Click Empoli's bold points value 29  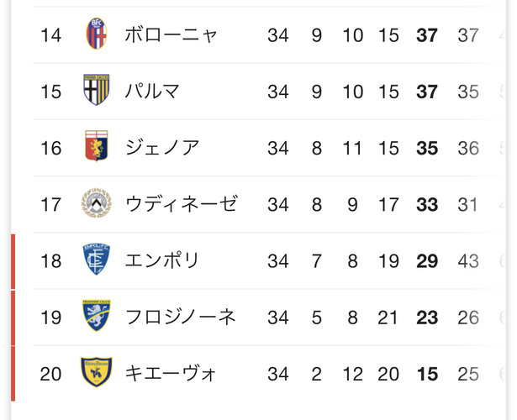[x=427, y=261]
